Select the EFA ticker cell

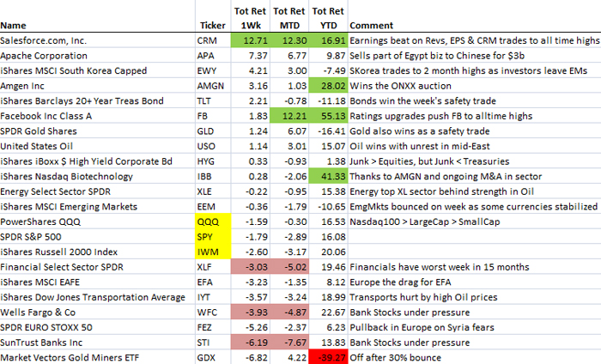(213, 282)
